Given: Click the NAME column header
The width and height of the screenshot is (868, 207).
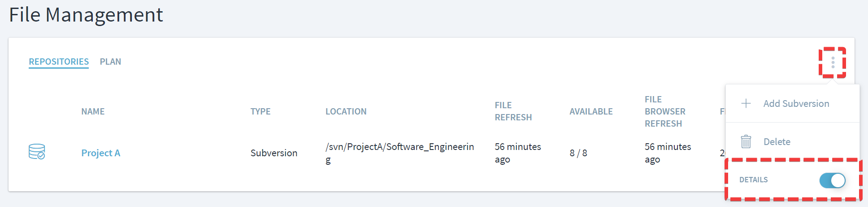Looking at the screenshot, I should coord(93,111).
